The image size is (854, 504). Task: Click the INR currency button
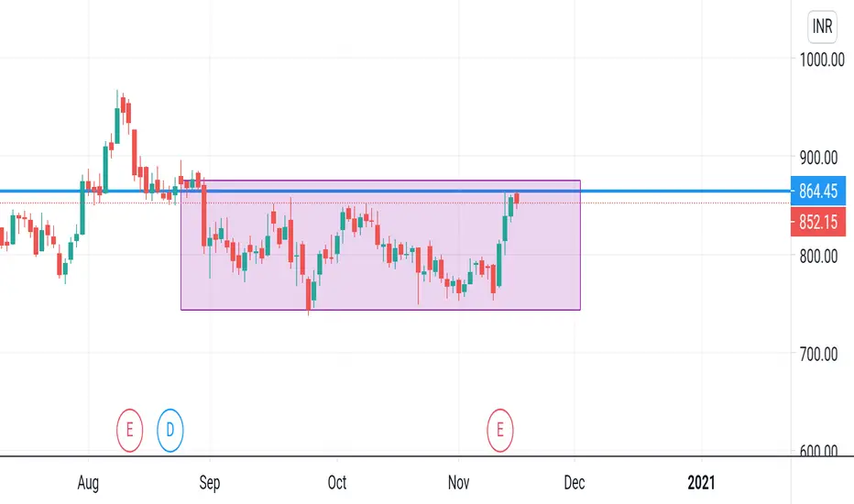(822, 27)
